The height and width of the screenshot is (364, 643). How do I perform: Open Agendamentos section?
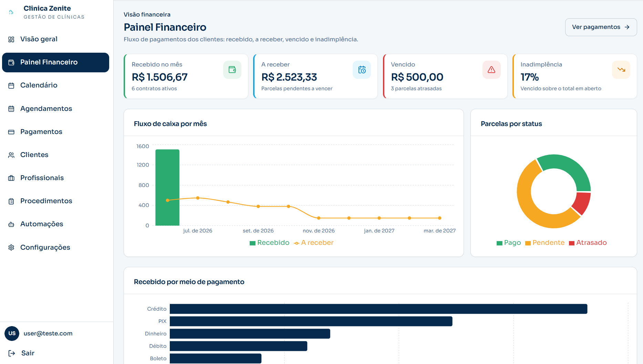click(55, 109)
